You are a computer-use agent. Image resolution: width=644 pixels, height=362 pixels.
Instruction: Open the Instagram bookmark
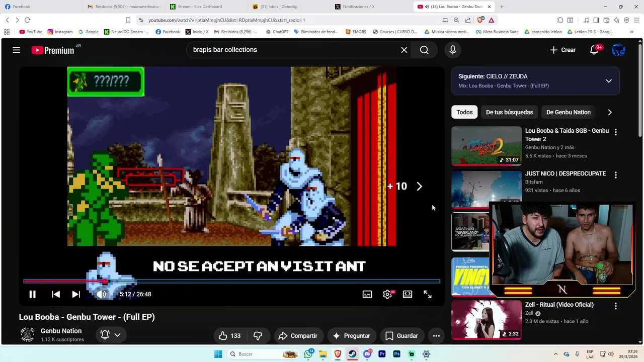[60, 32]
